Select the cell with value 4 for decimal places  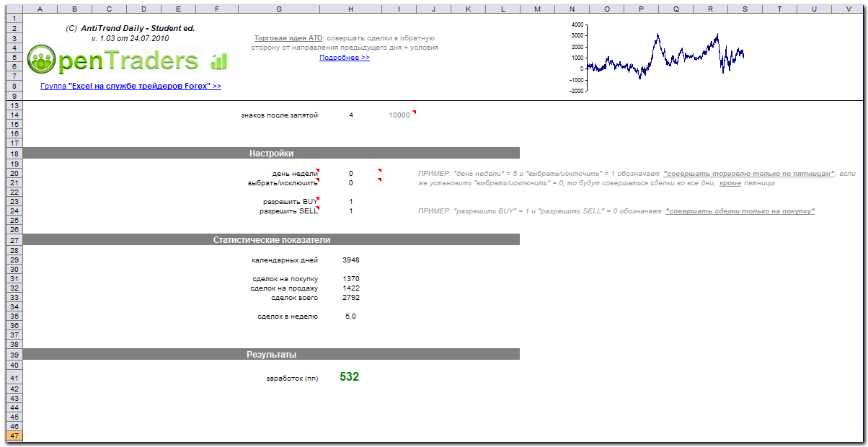pyautogui.click(x=351, y=115)
